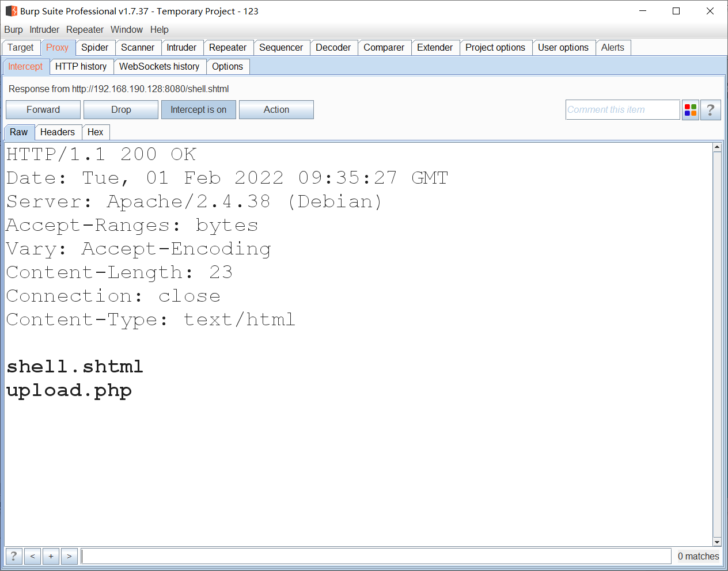This screenshot has height=571, width=728.
Task: Click the Vary: Accept-Encoding line
Action: pos(138,249)
